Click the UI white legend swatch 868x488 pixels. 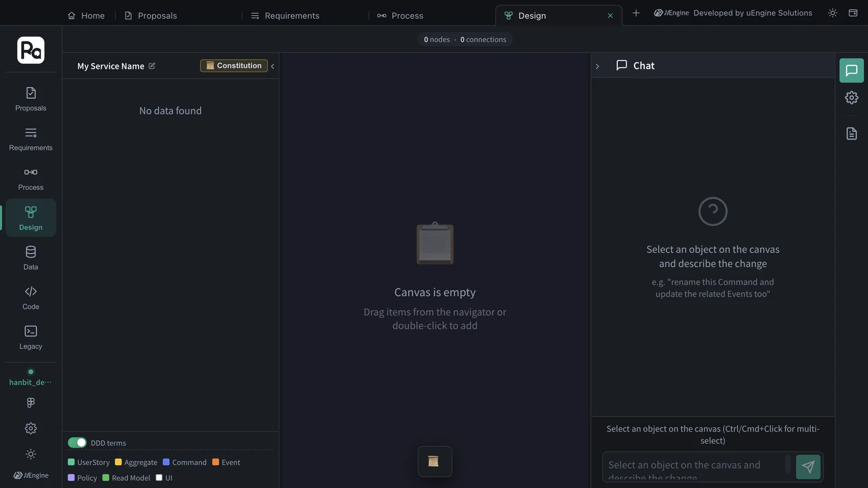point(159,478)
